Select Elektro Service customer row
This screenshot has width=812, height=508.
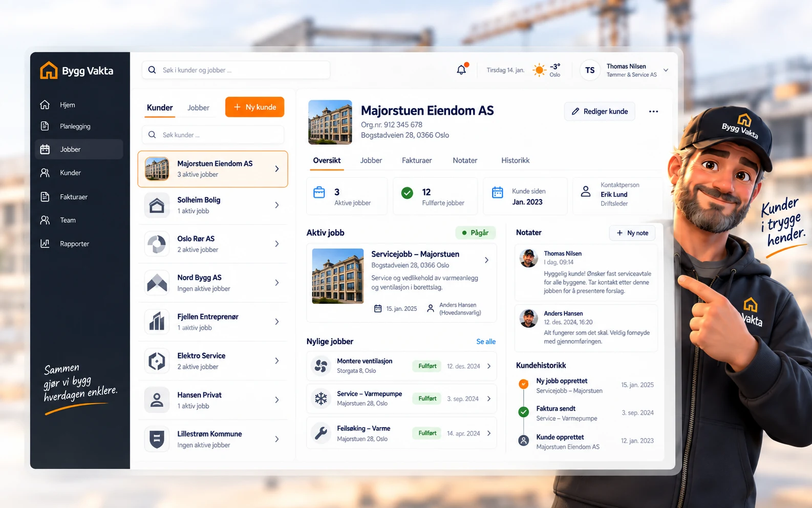click(x=212, y=361)
